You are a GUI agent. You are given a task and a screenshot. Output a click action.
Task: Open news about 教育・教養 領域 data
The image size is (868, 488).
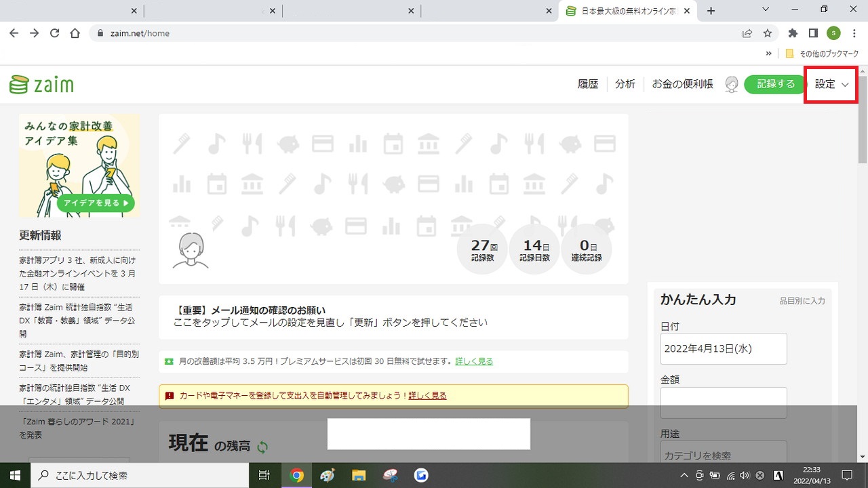click(x=78, y=320)
